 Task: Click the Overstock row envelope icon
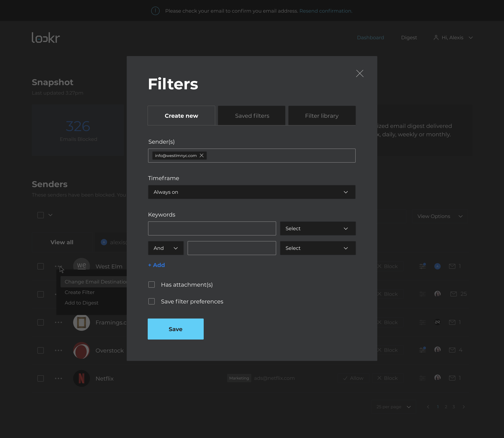point(452,350)
